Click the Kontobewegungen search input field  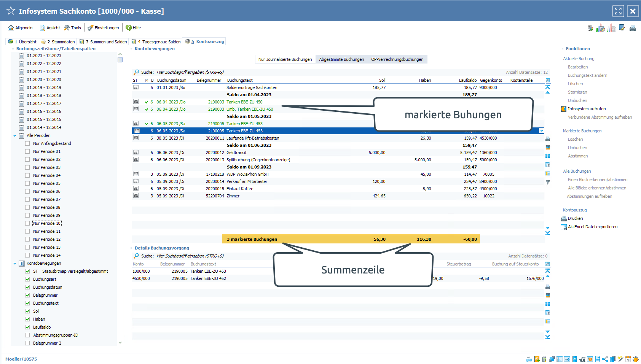(x=190, y=72)
